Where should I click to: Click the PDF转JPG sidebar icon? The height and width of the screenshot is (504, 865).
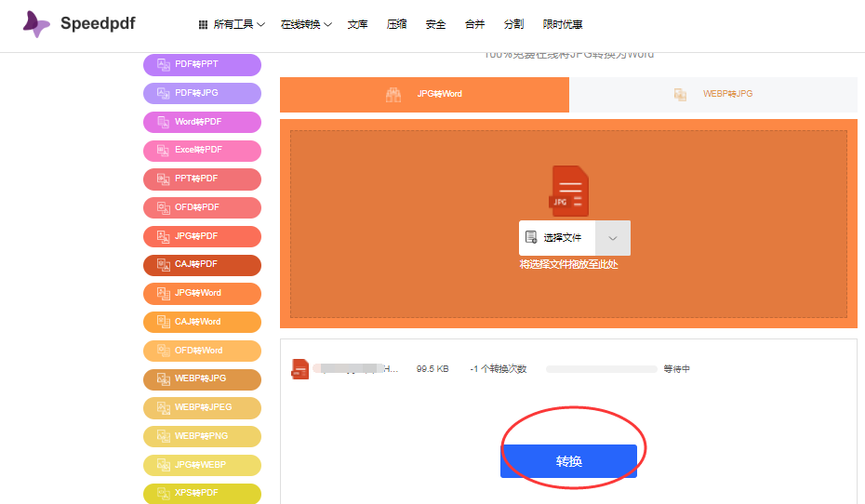point(164,93)
